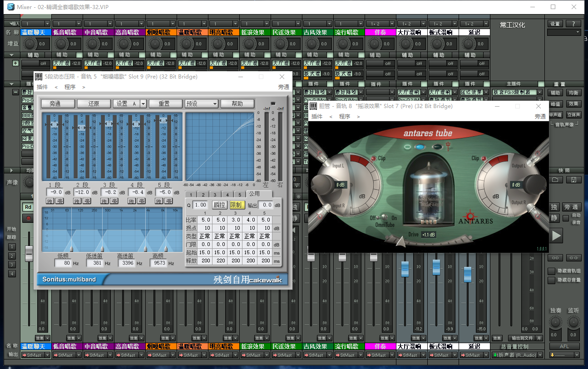Bypass band 5 in the multiband compressor
Image resolution: width=588 pixels, height=369 pixels.
pos(168,201)
